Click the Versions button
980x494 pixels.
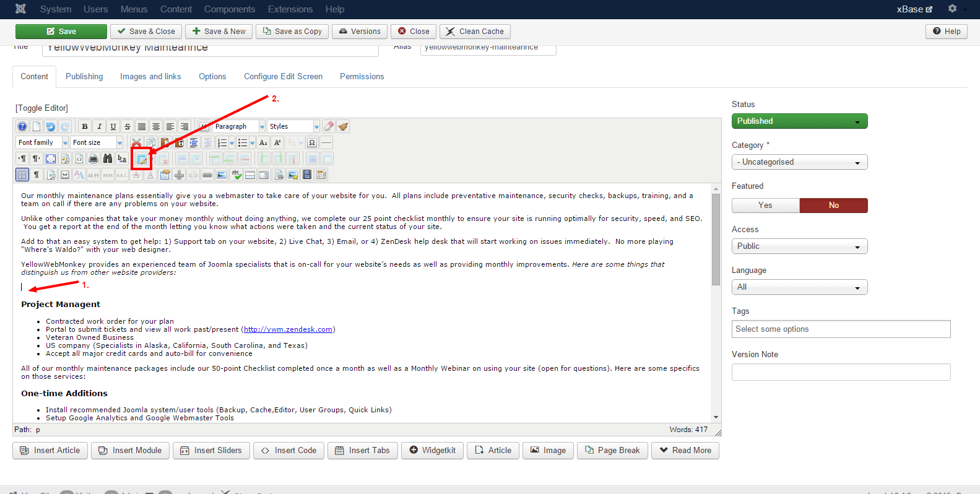[360, 32]
